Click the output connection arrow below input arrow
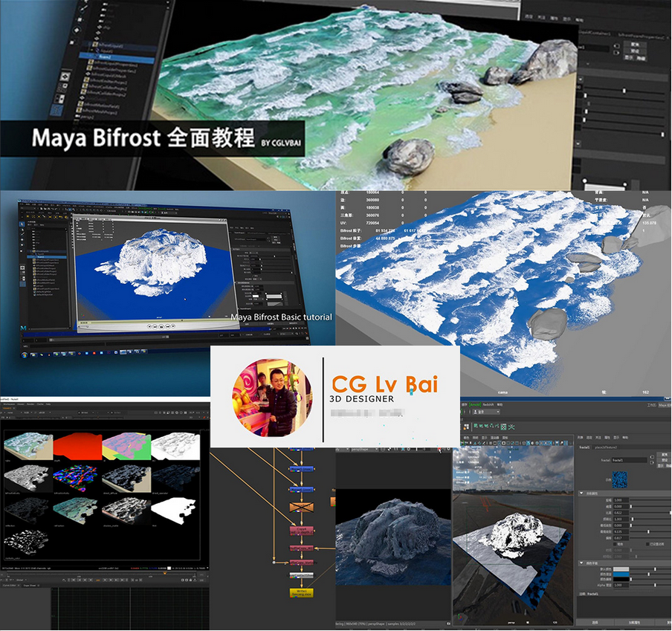Screen dimensions: 672x631 click(x=653, y=463)
